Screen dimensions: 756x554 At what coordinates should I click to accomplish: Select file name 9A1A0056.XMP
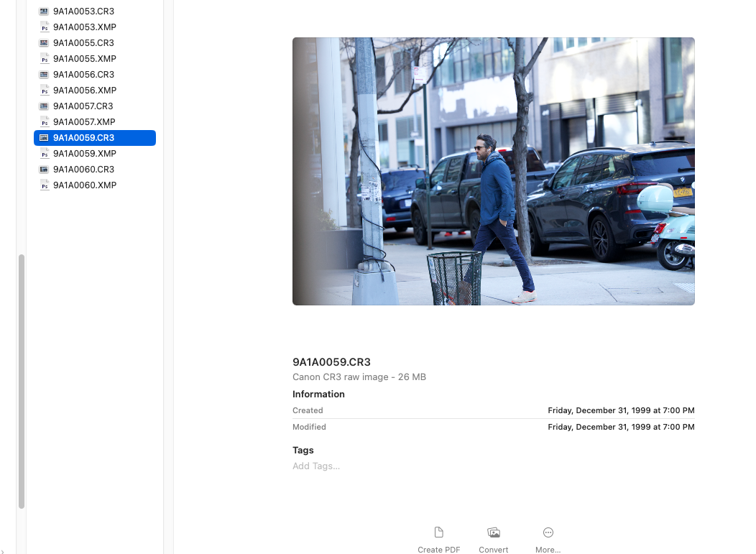click(84, 90)
